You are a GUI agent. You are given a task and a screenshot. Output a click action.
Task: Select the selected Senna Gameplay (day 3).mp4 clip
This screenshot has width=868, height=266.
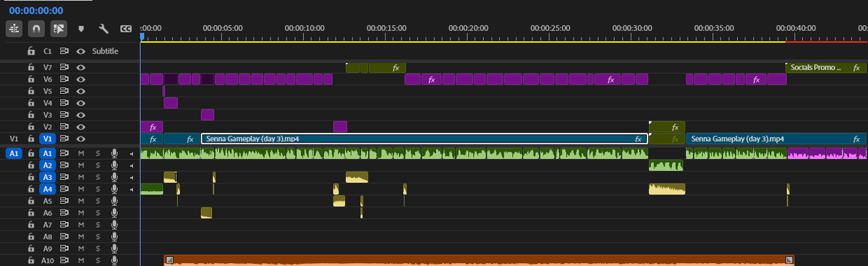425,138
